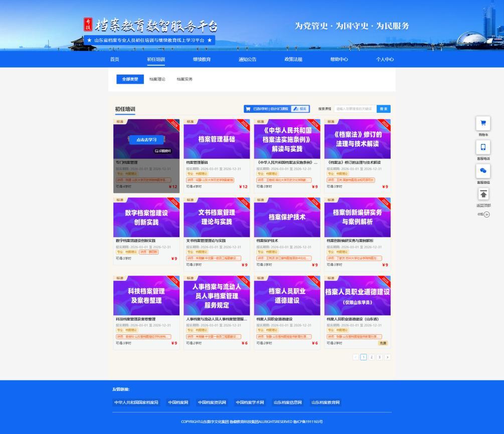Go to pagination page 2
504x434 pixels.
372,357
